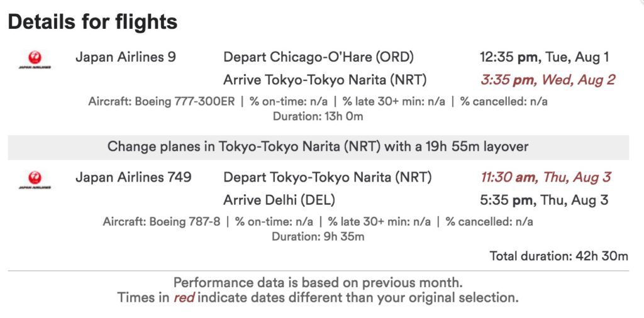Click the Japan Airlines logo beside flight 749
This screenshot has height=318, width=644.
tap(35, 181)
